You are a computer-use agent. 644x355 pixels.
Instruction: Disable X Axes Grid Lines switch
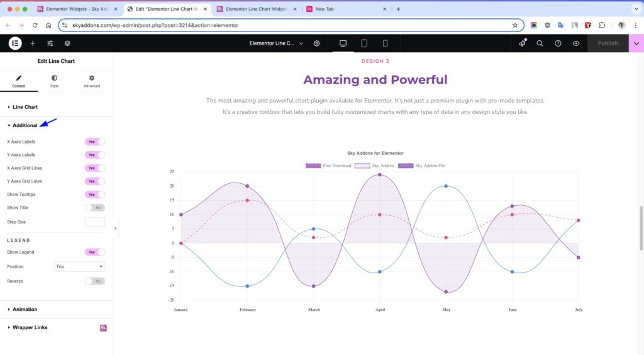click(95, 168)
